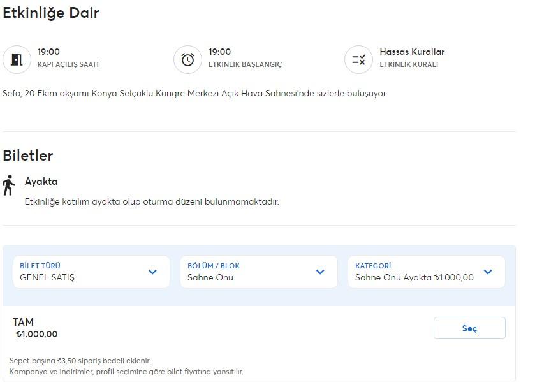Viewport: 535px width, 392px height.
Task: Click the door opening time icon
Action: 17,60
